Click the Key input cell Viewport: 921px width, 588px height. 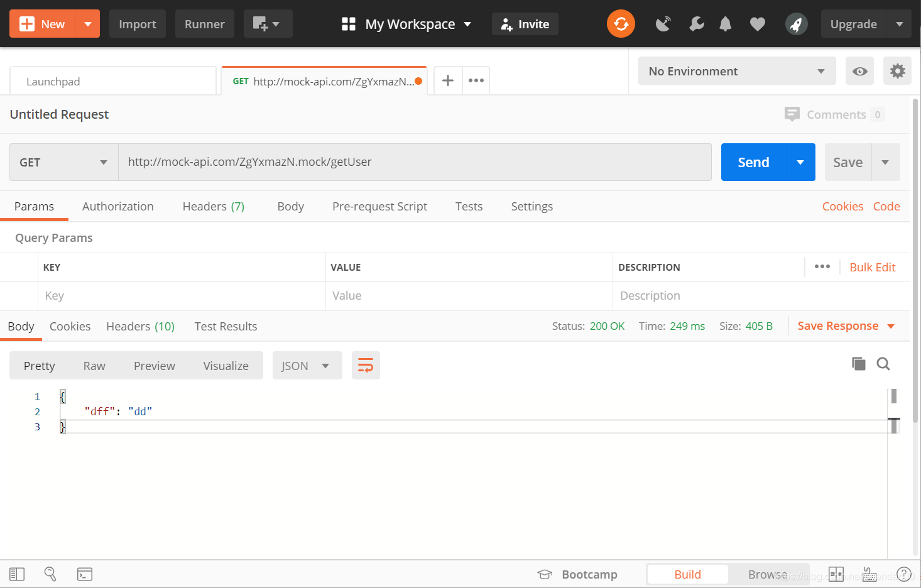182,296
